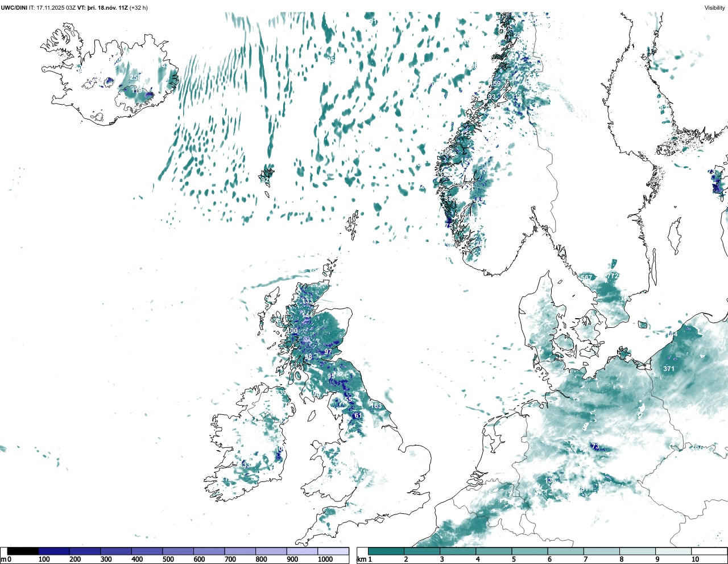
Task: Pick the 7–8 km pale teal swatch
Action: tap(602, 551)
